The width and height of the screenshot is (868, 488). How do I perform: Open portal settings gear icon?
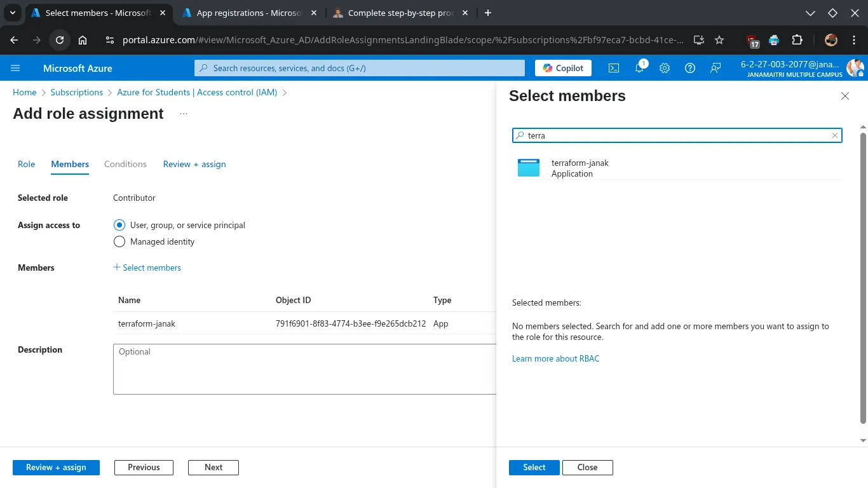[x=665, y=68]
